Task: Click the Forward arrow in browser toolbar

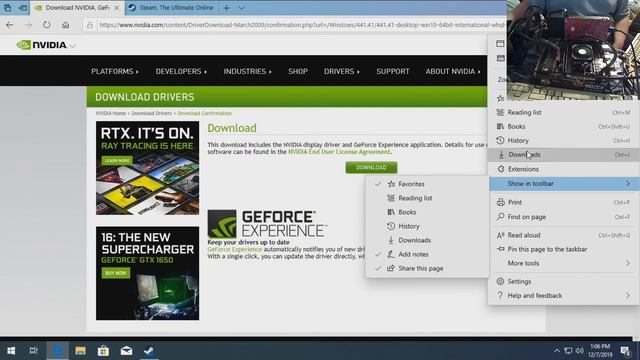Action: [x=28, y=25]
